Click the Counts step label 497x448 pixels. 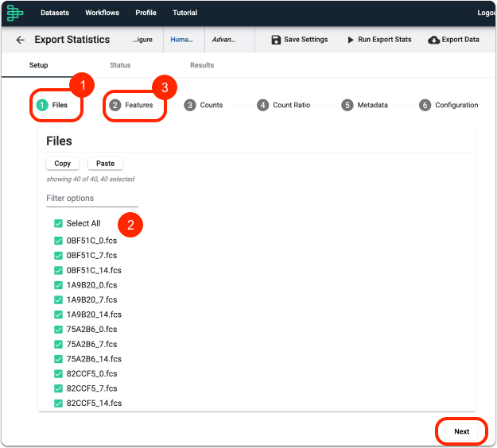(212, 105)
